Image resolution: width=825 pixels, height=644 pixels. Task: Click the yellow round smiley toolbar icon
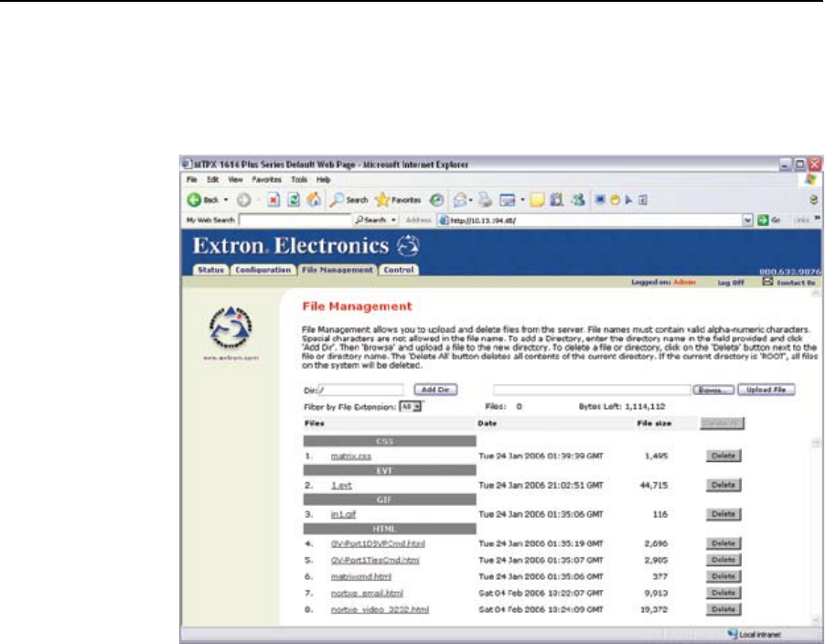tap(615, 200)
